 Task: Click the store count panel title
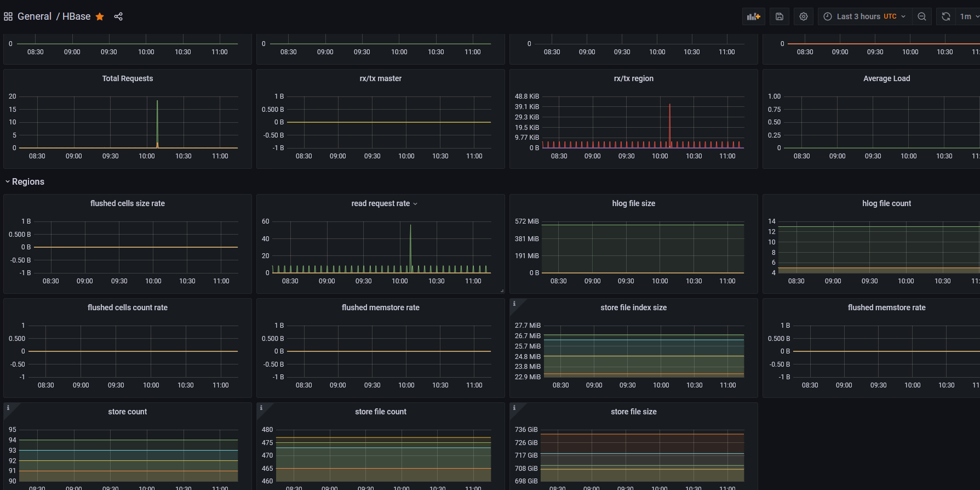point(128,412)
